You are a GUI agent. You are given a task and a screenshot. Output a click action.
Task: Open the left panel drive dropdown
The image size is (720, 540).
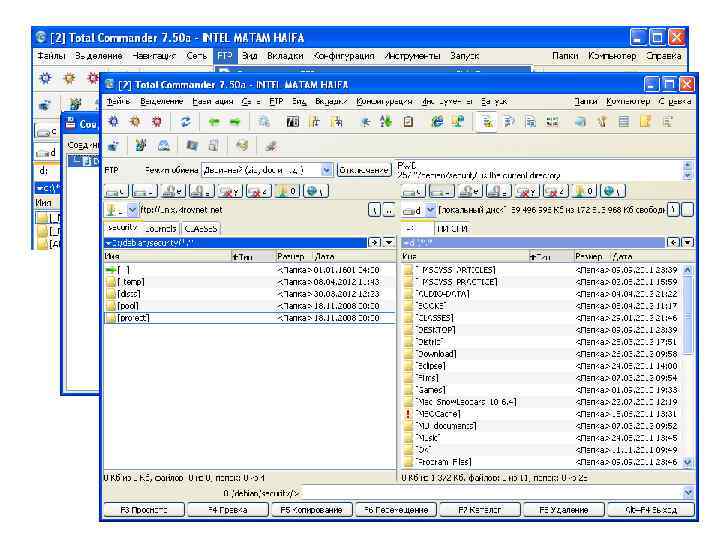[132, 210]
